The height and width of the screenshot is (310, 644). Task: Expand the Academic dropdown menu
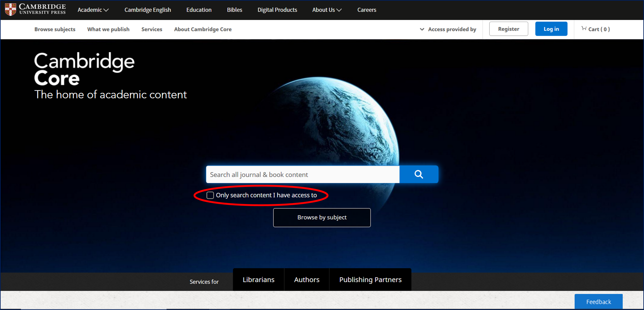tap(93, 10)
